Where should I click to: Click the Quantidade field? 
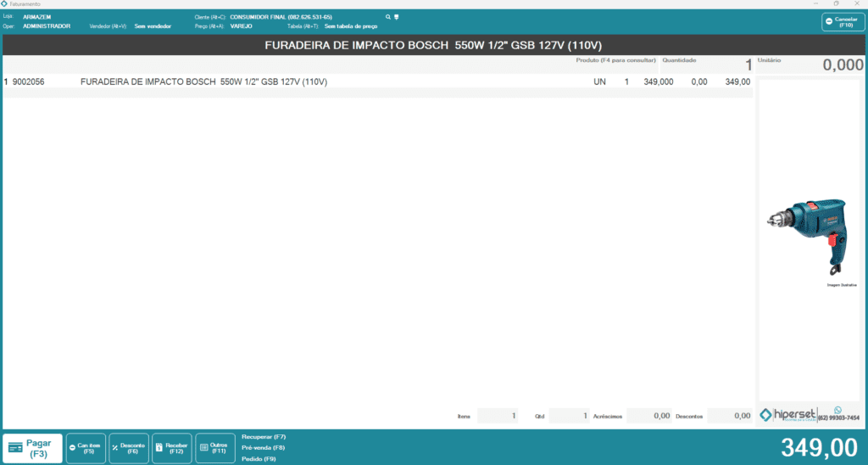[708, 65]
